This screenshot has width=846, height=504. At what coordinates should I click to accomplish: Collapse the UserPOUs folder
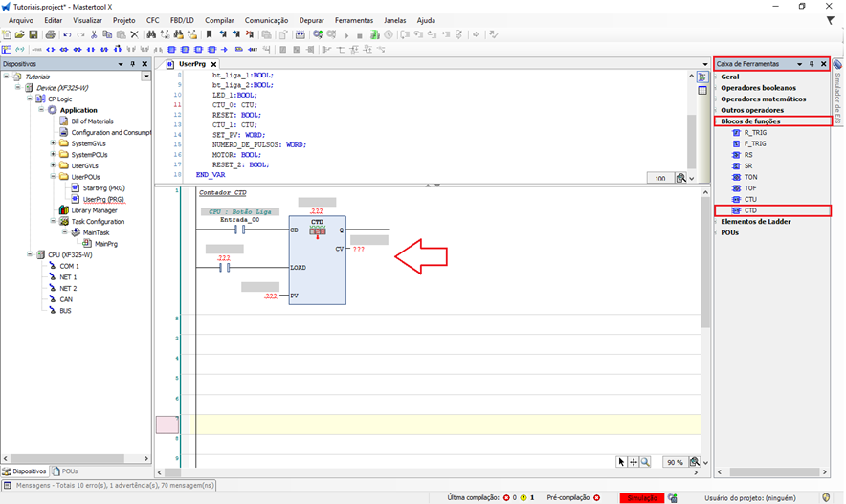[x=53, y=177]
